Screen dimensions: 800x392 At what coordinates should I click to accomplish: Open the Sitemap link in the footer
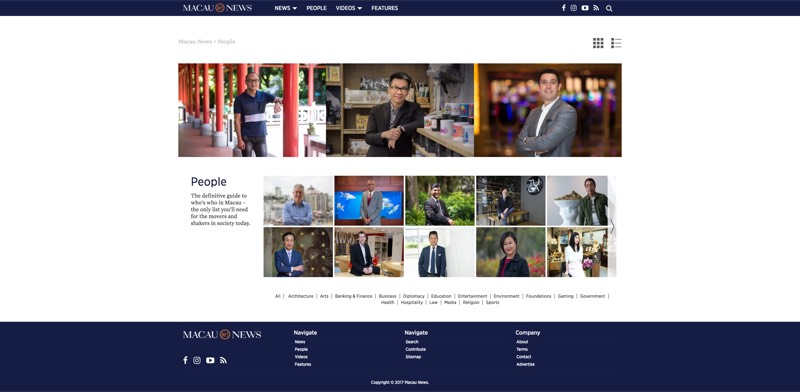pos(413,357)
